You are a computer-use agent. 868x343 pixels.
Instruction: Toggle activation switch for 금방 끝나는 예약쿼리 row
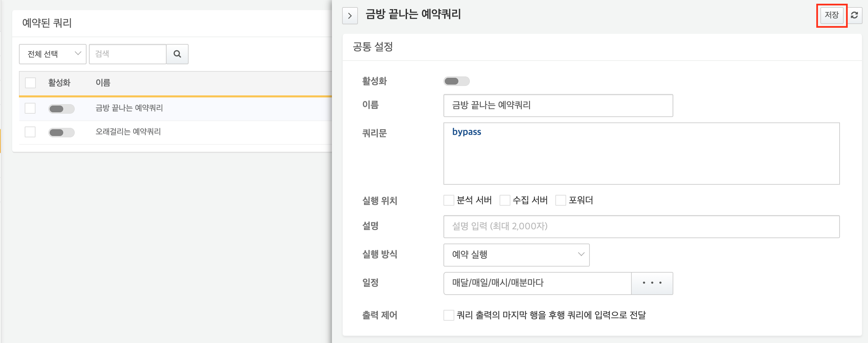point(61,109)
